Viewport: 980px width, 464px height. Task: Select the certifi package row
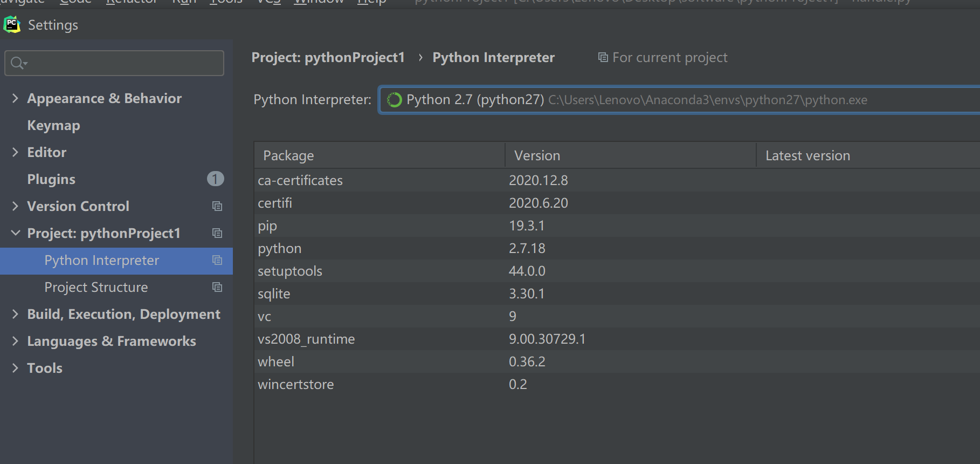(x=617, y=203)
